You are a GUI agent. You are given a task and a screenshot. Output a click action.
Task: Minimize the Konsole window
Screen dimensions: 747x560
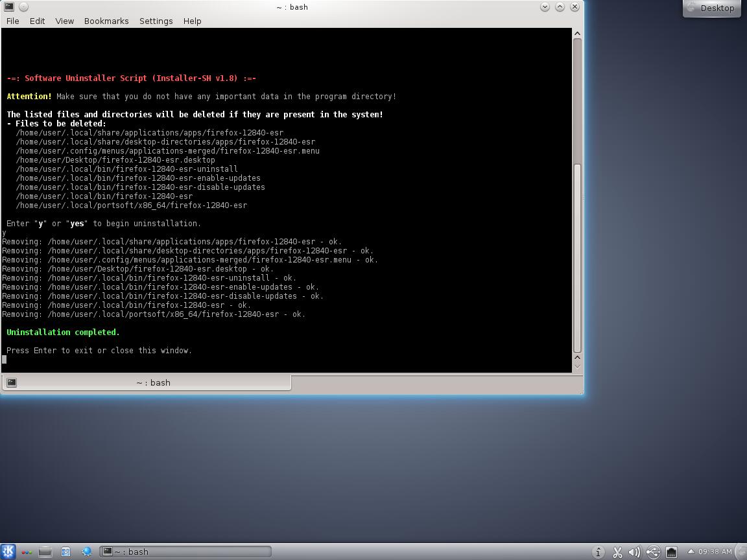tap(545, 6)
